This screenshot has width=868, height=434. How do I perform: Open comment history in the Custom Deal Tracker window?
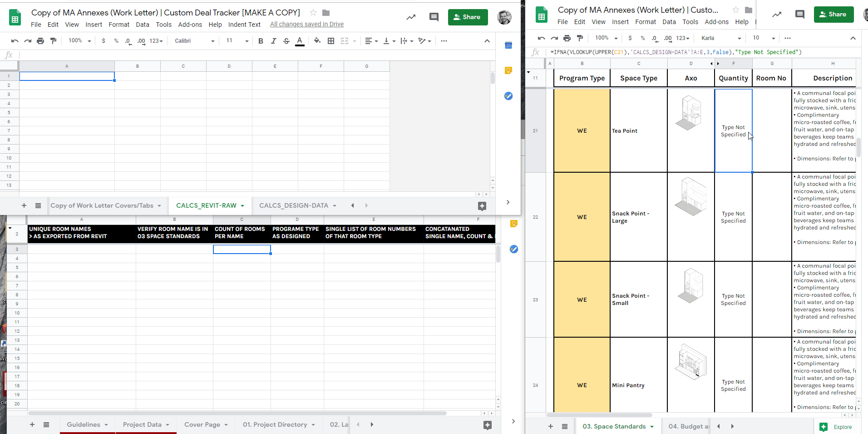point(434,17)
